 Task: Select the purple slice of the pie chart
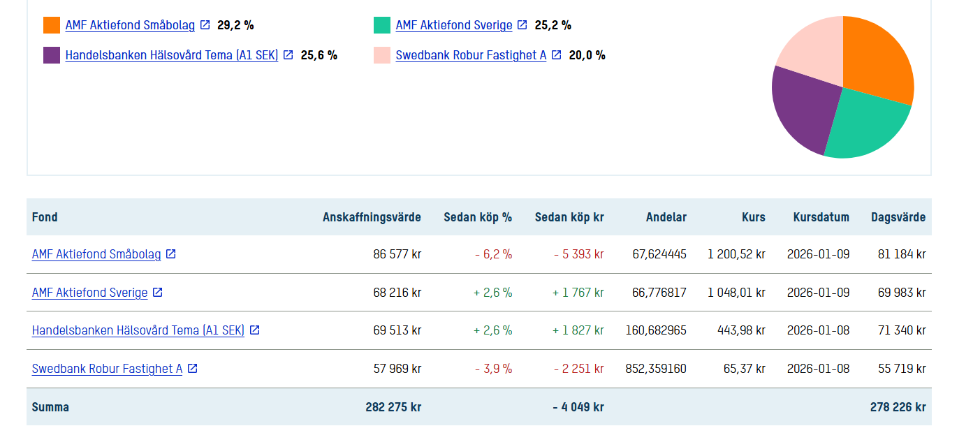(x=803, y=108)
